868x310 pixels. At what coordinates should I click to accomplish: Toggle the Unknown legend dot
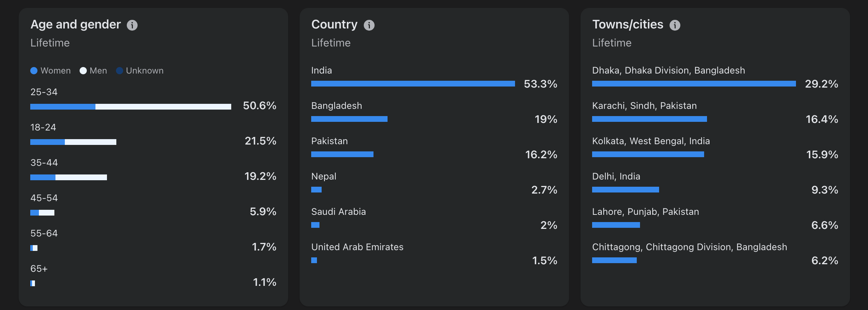pos(120,71)
